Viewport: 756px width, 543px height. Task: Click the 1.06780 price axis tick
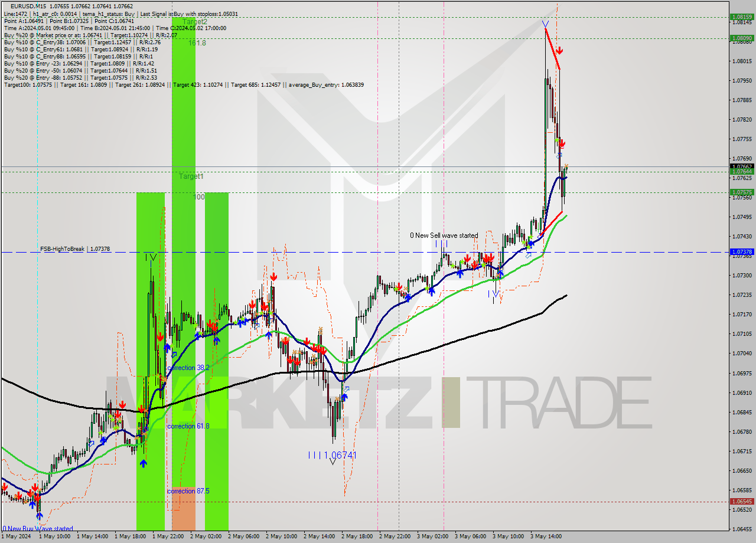click(741, 431)
